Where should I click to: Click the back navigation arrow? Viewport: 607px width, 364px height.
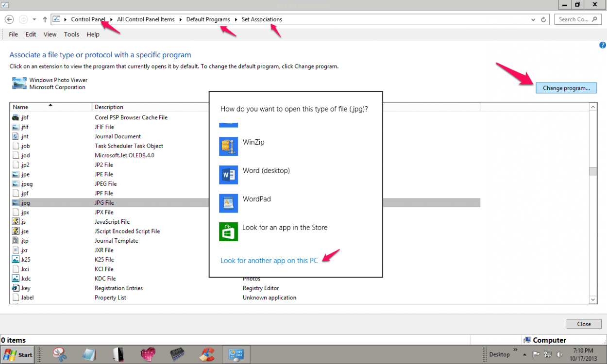pyautogui.click(x=9, y=19)
